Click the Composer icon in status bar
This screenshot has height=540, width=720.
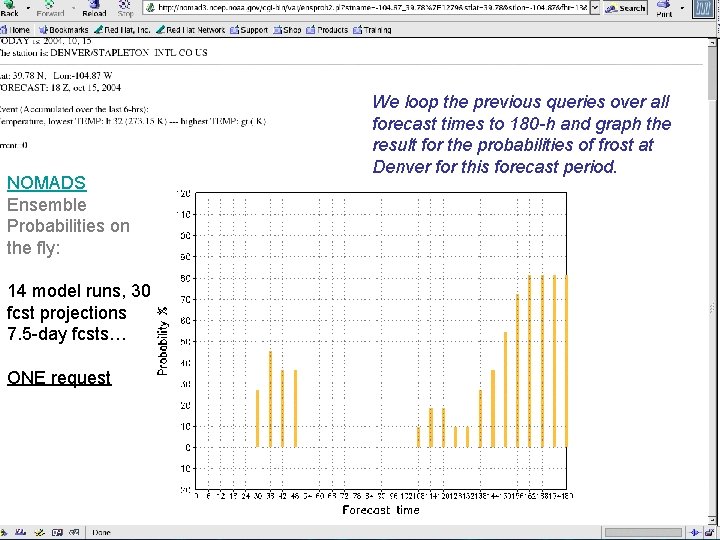pyautogui.click(x=39, y=533)
